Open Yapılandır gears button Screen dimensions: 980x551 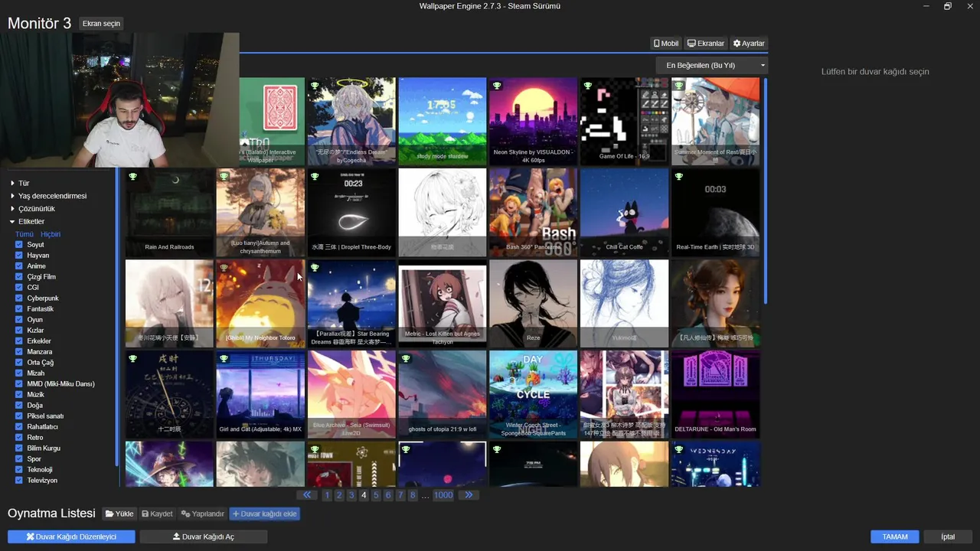(x=203, y=514)
